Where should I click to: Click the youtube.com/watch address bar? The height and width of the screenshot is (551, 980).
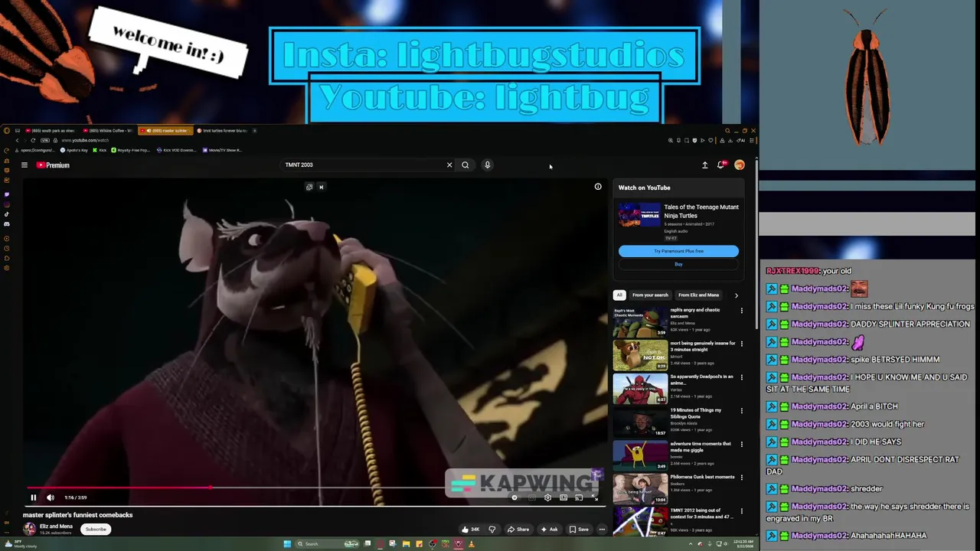tap(85, 140)
